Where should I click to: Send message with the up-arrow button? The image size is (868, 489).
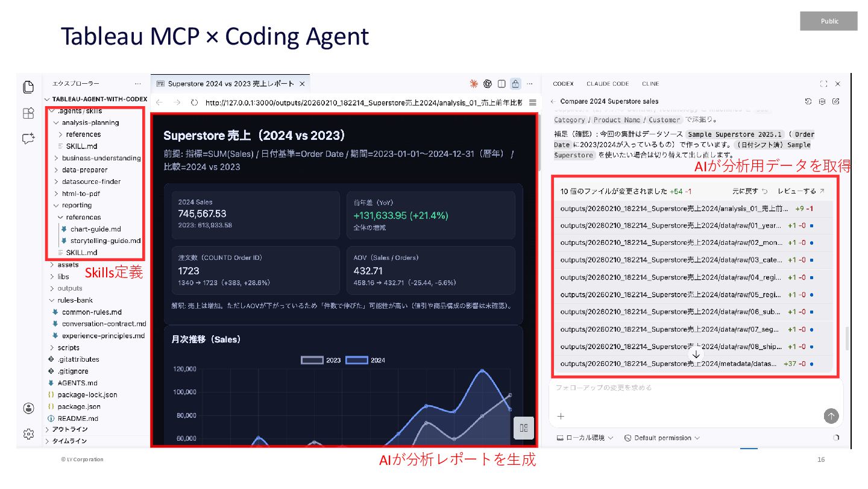831,416
